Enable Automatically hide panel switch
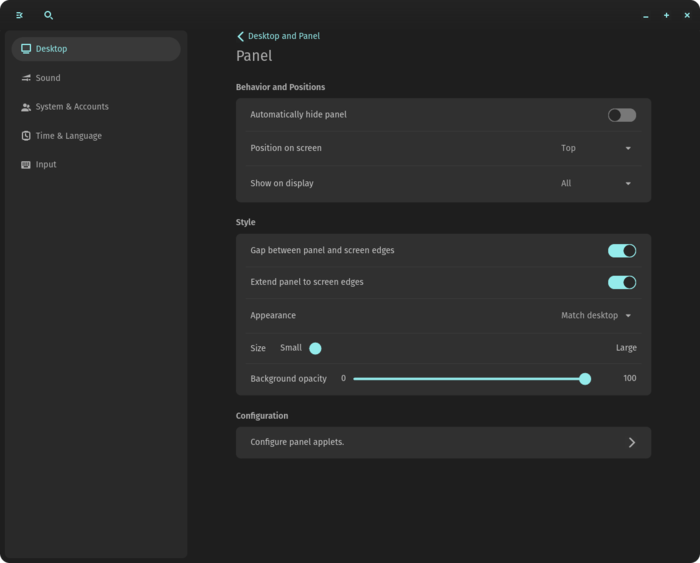Viewport: 700px width, 563px height. pyautogui.click(x=621, y=115)
